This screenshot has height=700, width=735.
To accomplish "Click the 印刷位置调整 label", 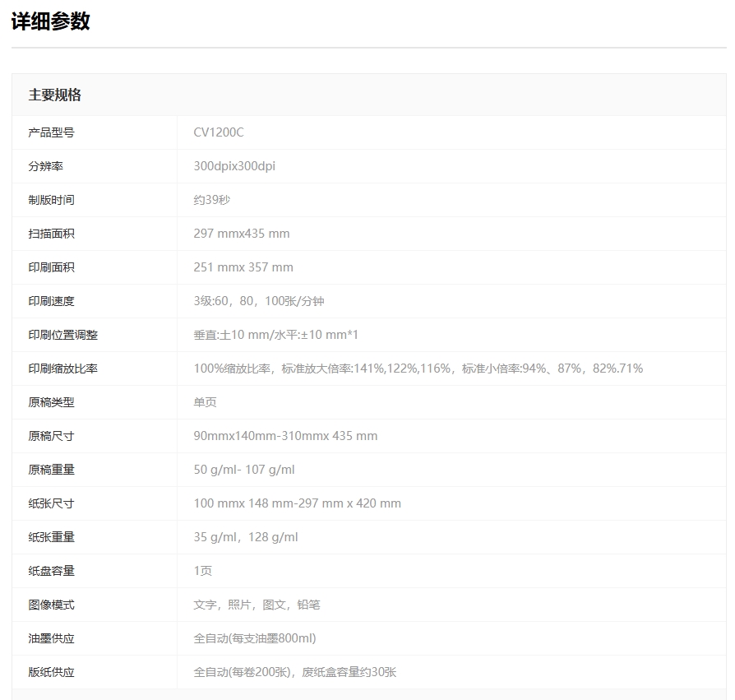I will [62, 336].
